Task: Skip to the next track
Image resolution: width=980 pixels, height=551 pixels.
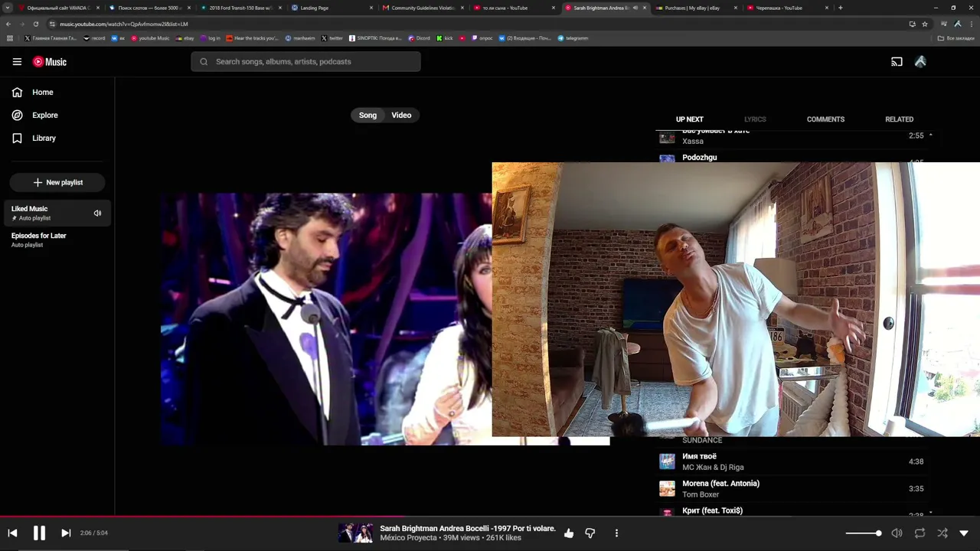Action: click(x=66, y=533)
